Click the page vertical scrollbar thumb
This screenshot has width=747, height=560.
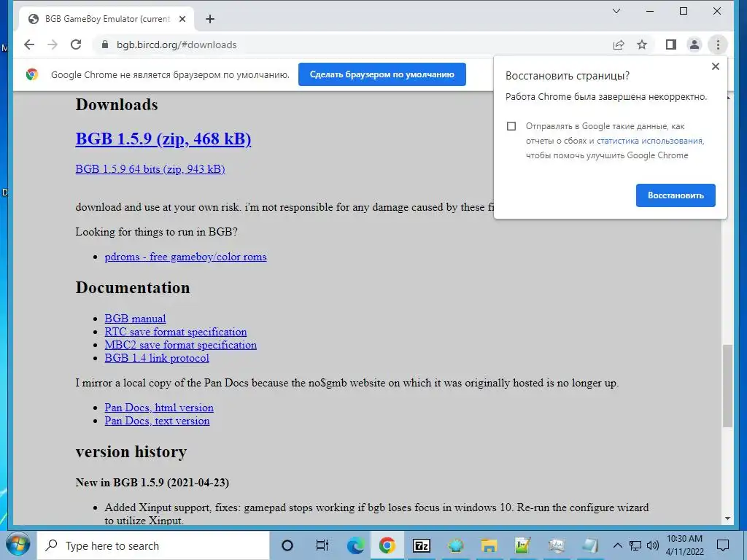coord(727,386)
